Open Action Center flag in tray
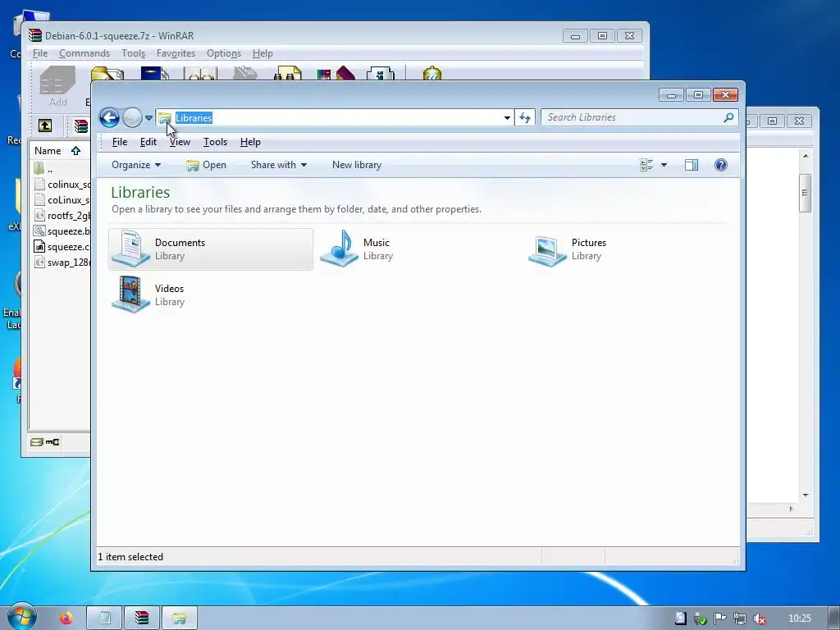Viewport: 840px width, 630px height. pyautogui.click(x=720, y=619)
